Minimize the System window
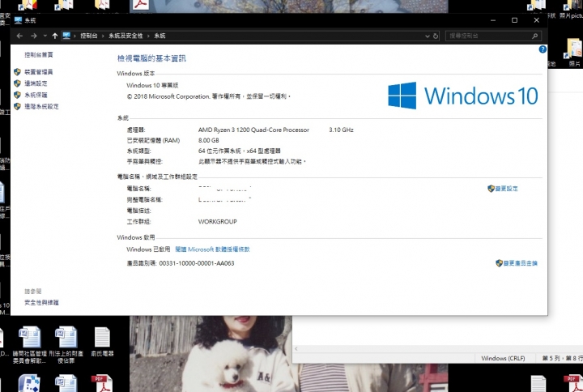 [493, 20]
